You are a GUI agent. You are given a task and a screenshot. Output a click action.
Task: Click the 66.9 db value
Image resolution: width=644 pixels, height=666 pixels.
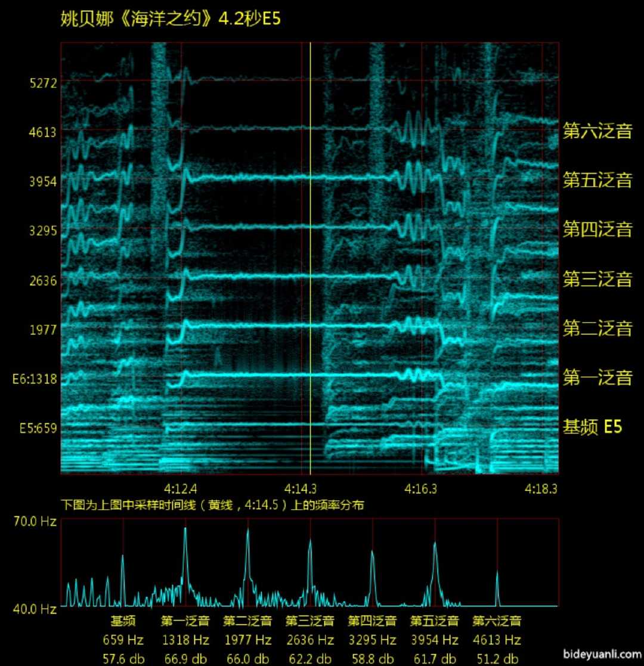point(185,659)
